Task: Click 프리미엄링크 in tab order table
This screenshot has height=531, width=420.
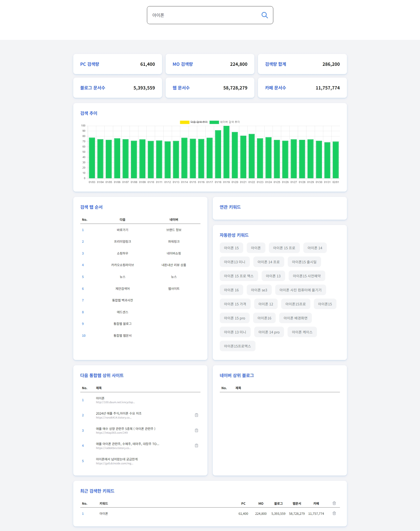Action: point(122,241)
